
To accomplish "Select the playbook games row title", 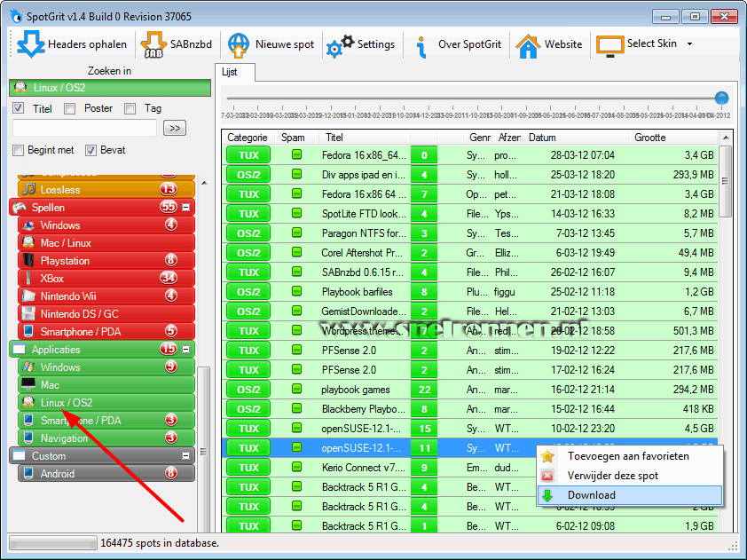I will click(356, 390).
